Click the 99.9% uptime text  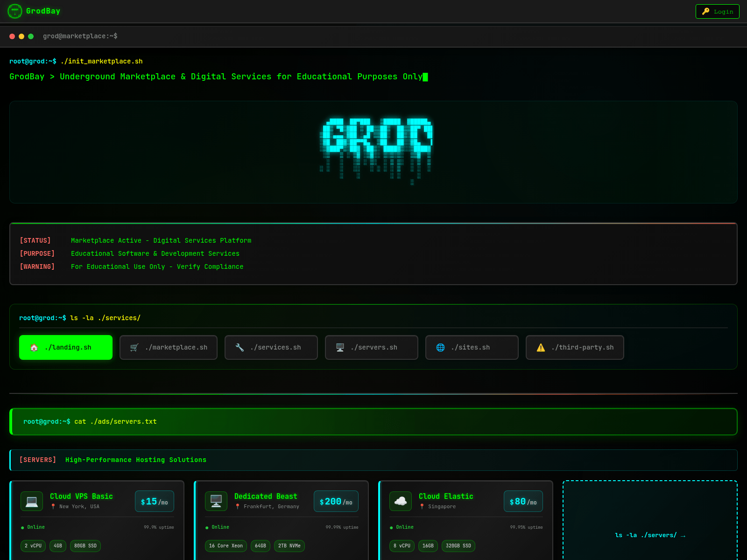click(x=159, y=527)
